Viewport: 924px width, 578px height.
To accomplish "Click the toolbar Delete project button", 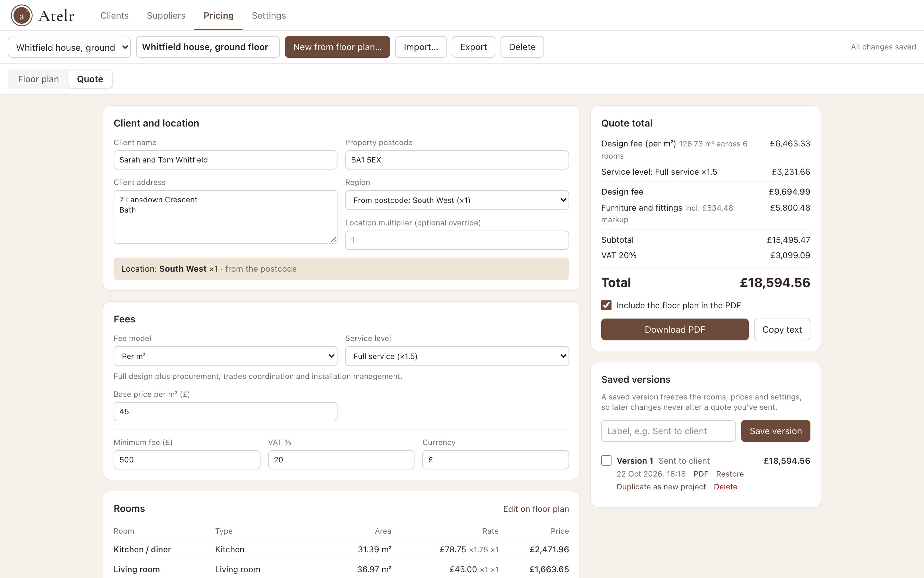I will [522, 47].
